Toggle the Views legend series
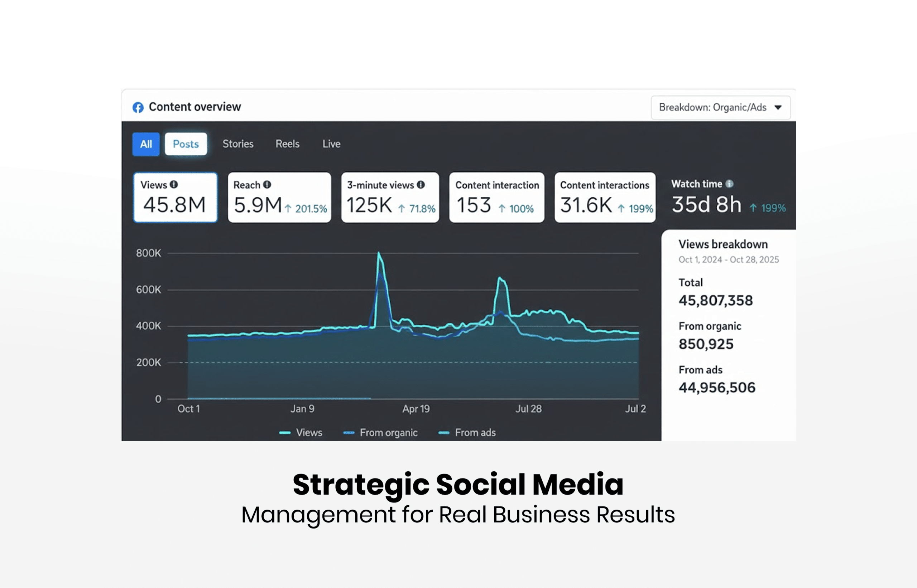917x588 pixels. tap(309, 433)
